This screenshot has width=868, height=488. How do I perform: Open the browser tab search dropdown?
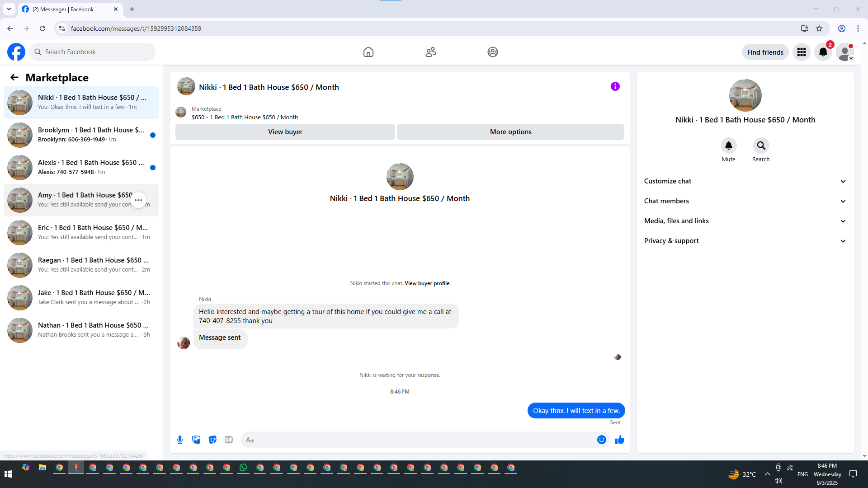(x=9, y=9)
